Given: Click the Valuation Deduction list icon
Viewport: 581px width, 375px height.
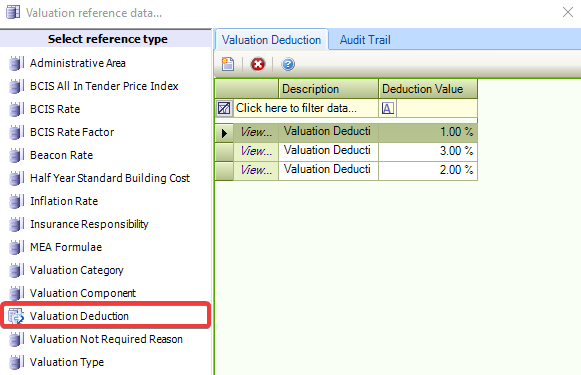Looking at the screenshot, I should pyautogui.click(x=16, y=316).
